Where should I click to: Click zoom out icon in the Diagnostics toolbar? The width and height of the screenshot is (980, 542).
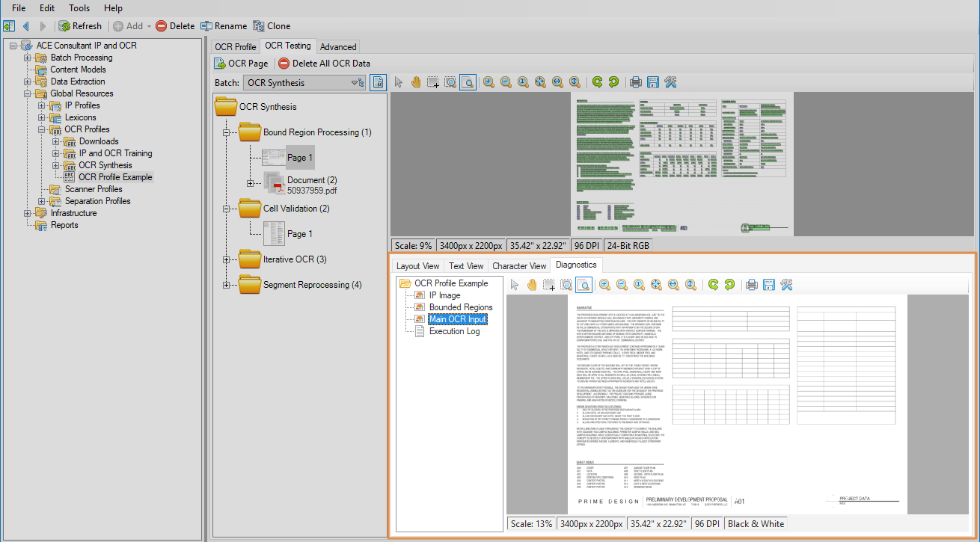622,284
